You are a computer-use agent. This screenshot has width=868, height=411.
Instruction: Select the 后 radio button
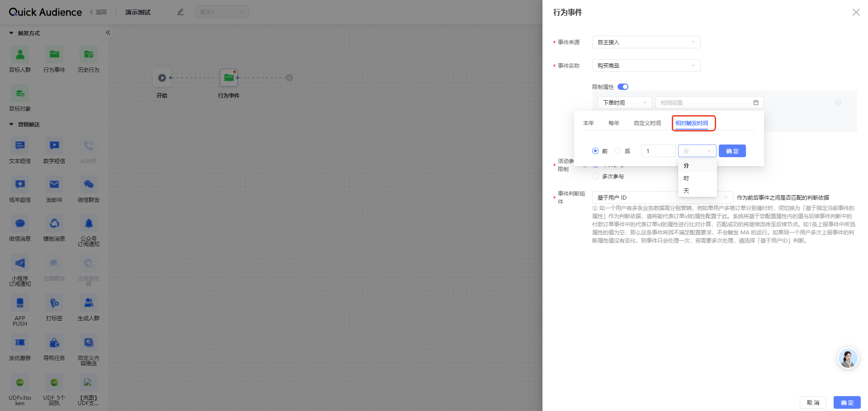click(618, 151)
